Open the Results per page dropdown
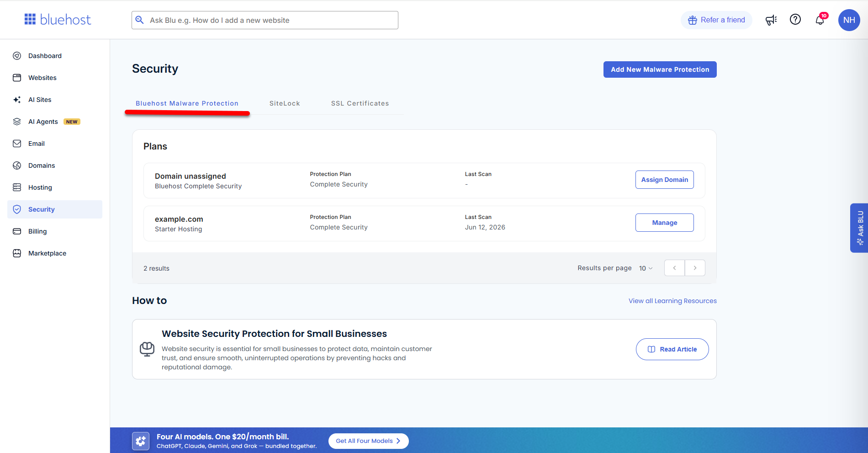 (646, 268)
